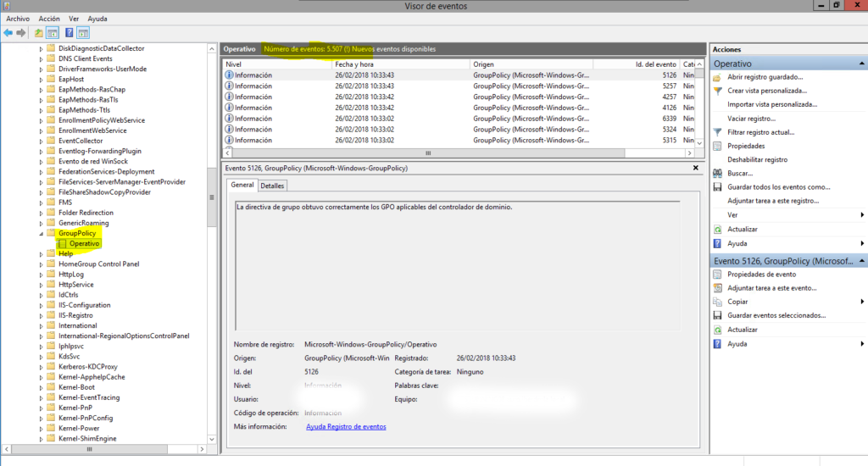
Task: Click the Crear vista personalizada funnel icon
Action: click(717, 91)
